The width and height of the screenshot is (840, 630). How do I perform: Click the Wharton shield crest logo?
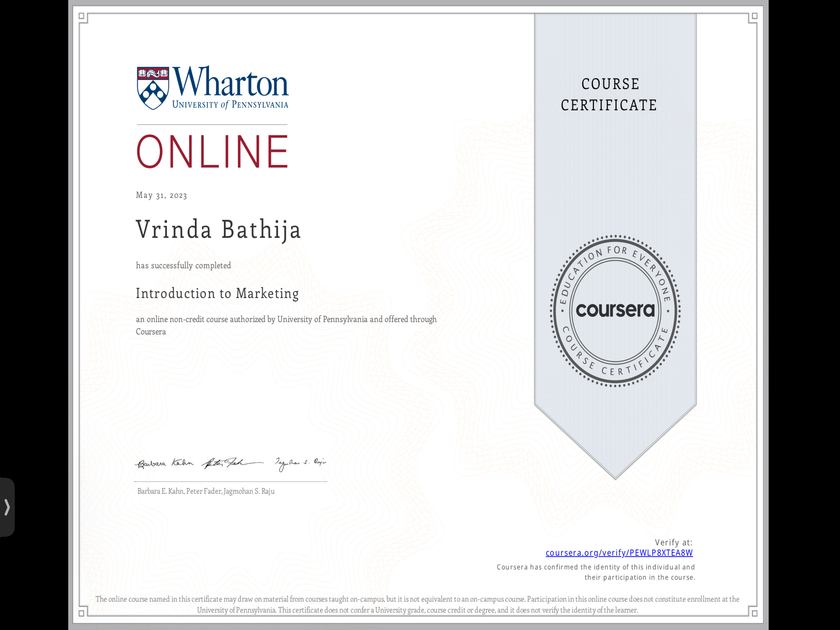[153, 88]
